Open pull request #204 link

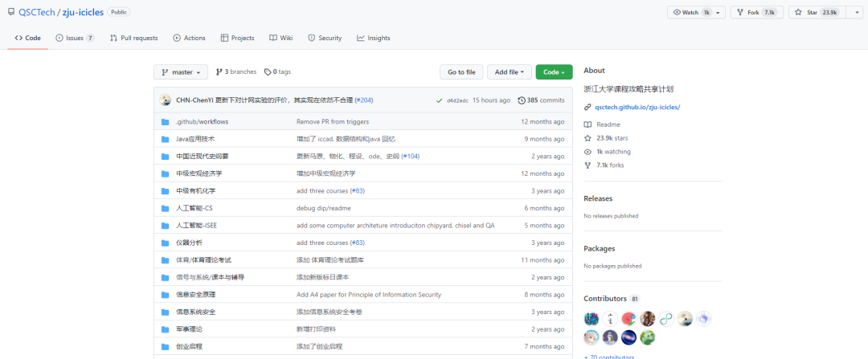[364, 100]
